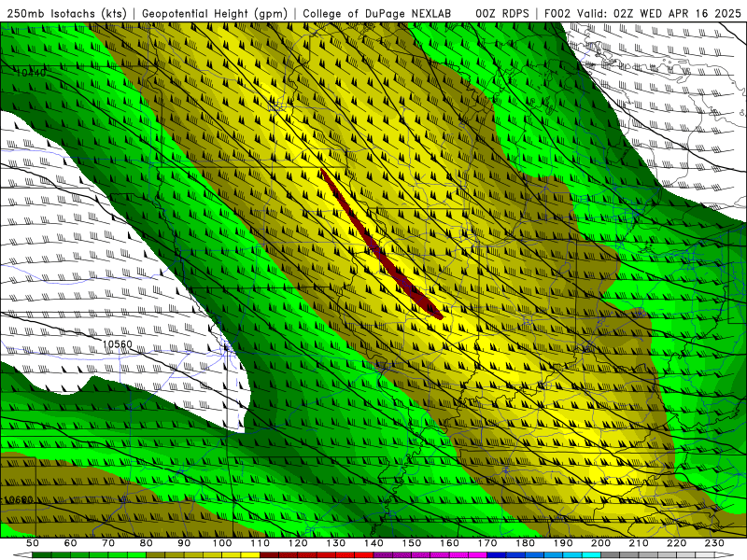
Task: Click the 10680 height contour label
Action: point(19,500)
